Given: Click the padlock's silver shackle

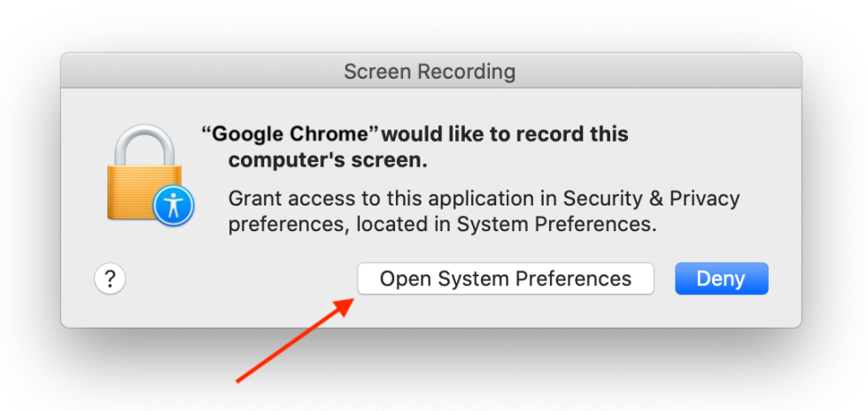Looking at the screenshot, I should pos(144,145).
